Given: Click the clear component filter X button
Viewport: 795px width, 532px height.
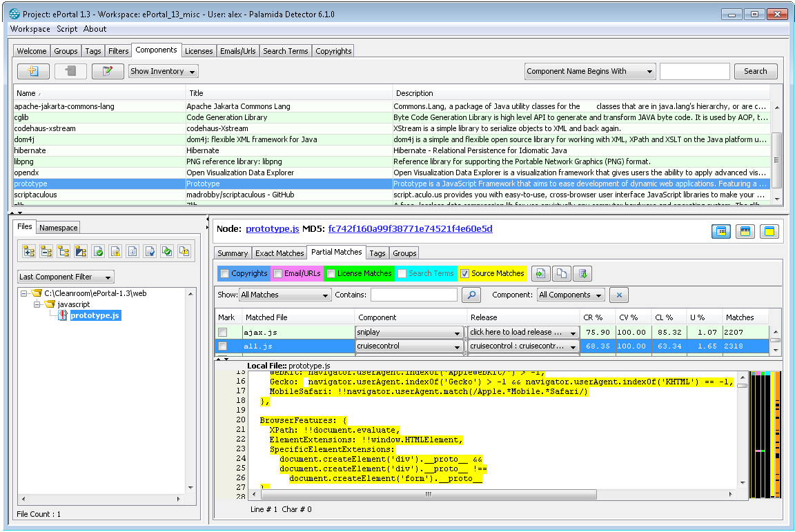Looking at the screenshot, I should 619,295.
